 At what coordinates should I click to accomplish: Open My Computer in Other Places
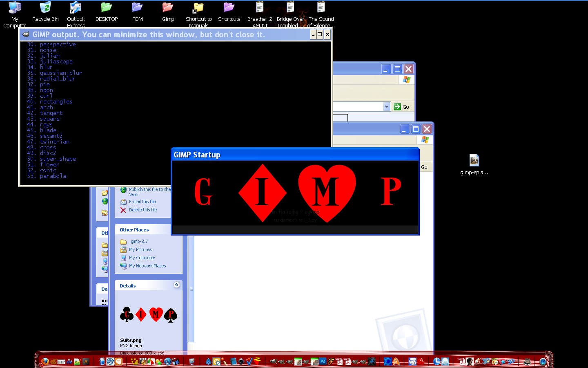point(142,258)
